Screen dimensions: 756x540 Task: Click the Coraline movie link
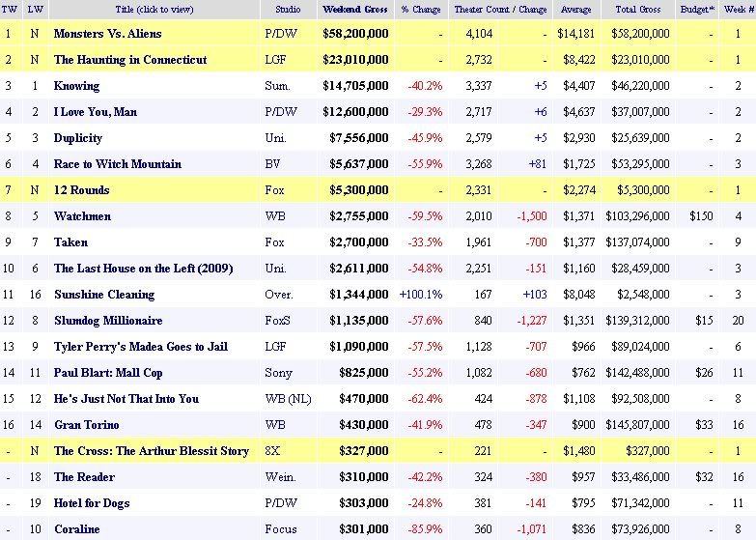pos(76,529)
